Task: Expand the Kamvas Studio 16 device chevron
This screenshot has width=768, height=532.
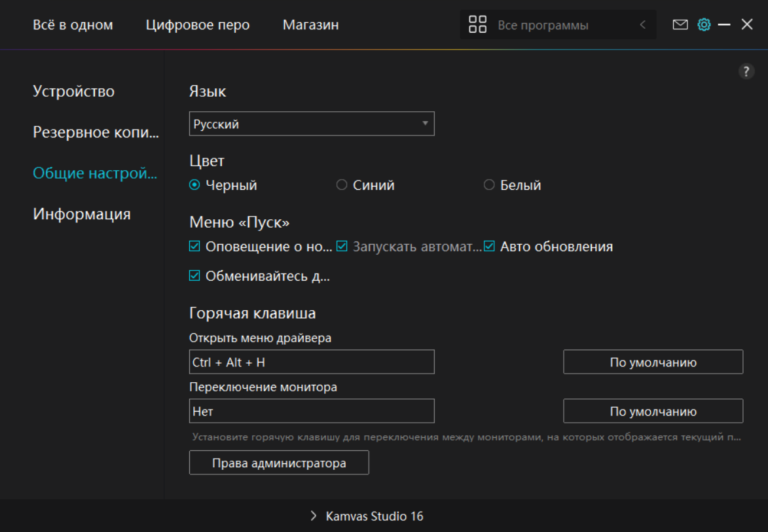Action: click(314, 516)
